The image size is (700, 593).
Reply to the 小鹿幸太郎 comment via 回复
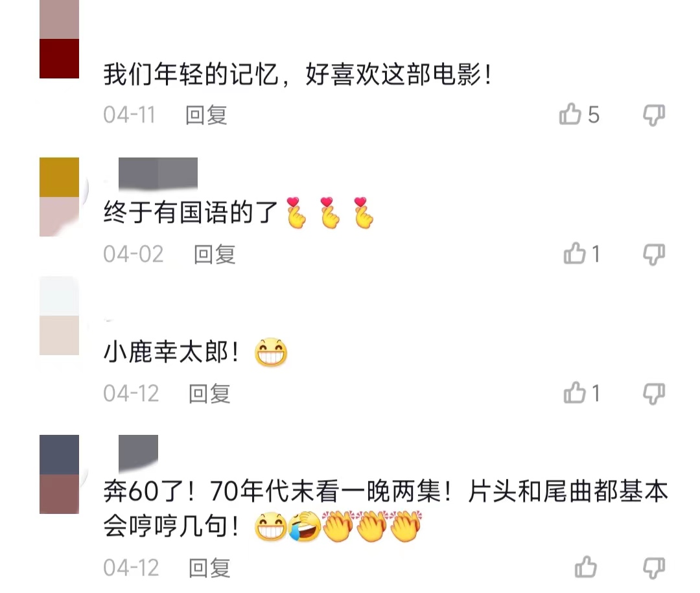point(209,394)
